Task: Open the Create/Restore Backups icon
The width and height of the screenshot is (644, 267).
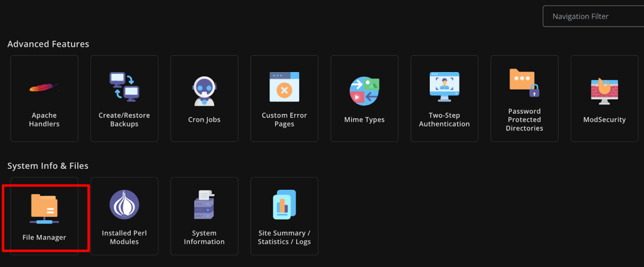Action: (125, 86)
